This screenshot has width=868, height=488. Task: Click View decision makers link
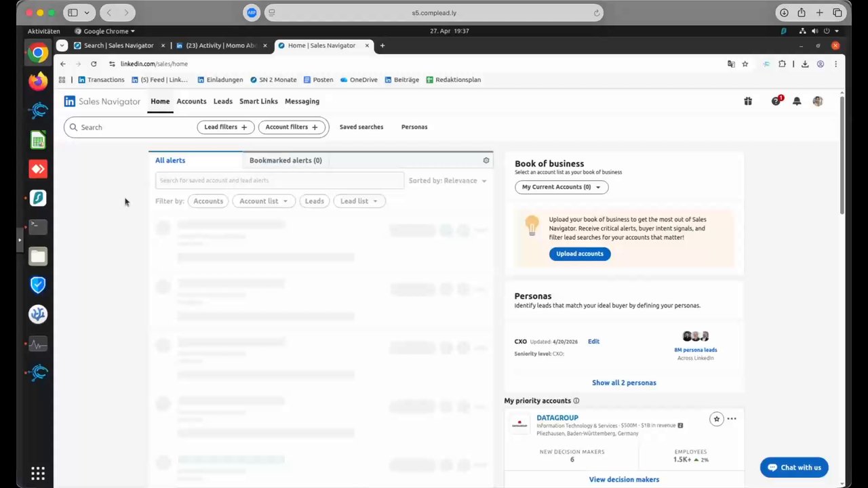click(624, 480)
